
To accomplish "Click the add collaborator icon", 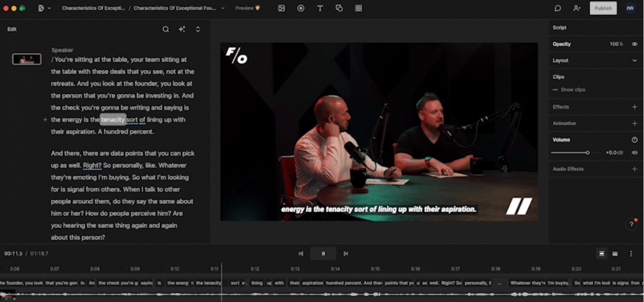I will (x=577, y=8).
